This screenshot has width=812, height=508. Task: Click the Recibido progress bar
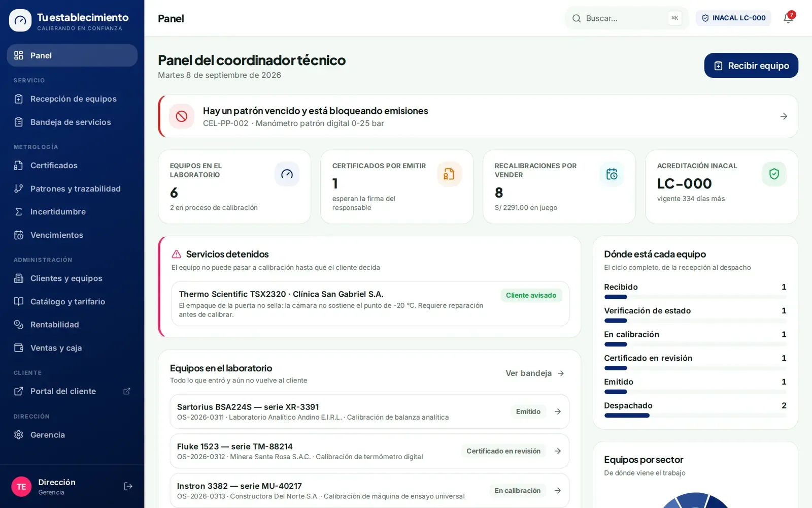pyautogui.click(x=695, y=297)
